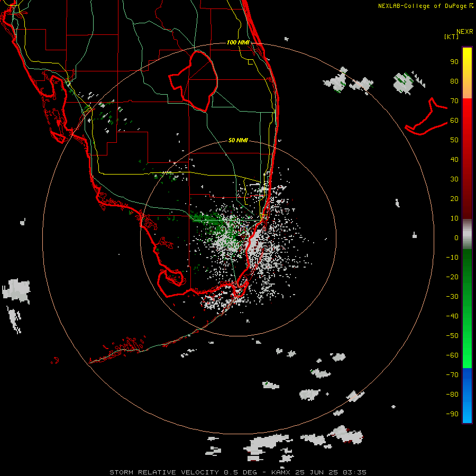Viewport: 476px width, 476px height.
Task: Click the -40 label on the colorbar
Action: (452, 316)
